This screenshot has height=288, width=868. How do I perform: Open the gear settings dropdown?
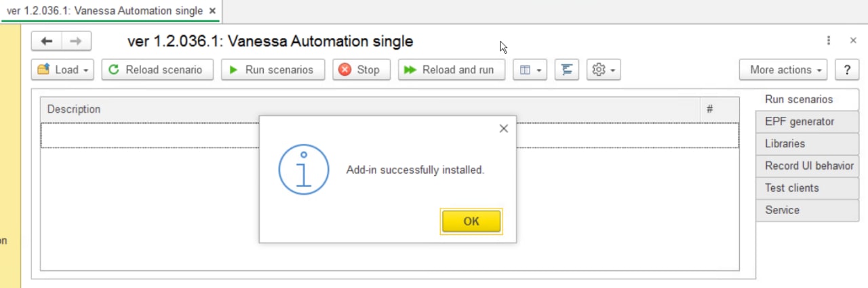pyautogui.click(x=604, y=70)
